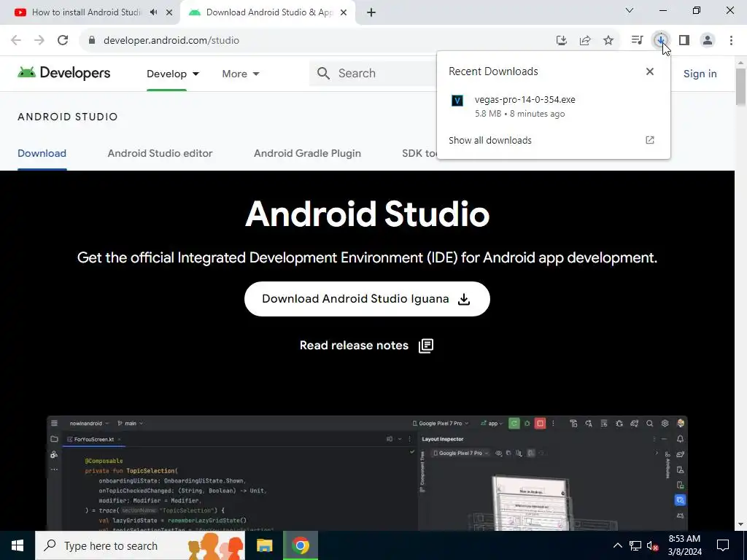
Task: Switch to the YouTube install tutorial tab
Action: pyautogui.click(x=86, y=12)
